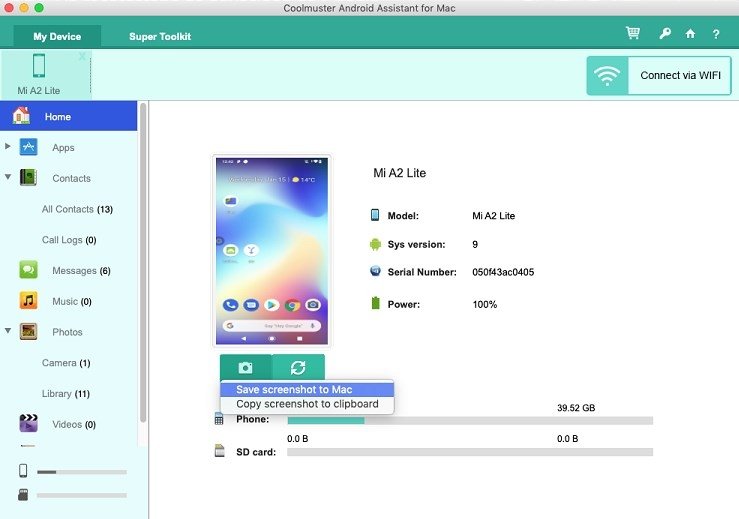Click the phone screen preview thumbnail
Viewport: 739px width, 519px height.
click(x=271, y=251)
